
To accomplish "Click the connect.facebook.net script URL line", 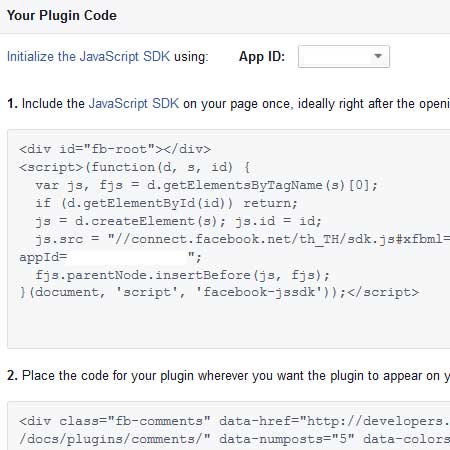I will tap(243, 239).
